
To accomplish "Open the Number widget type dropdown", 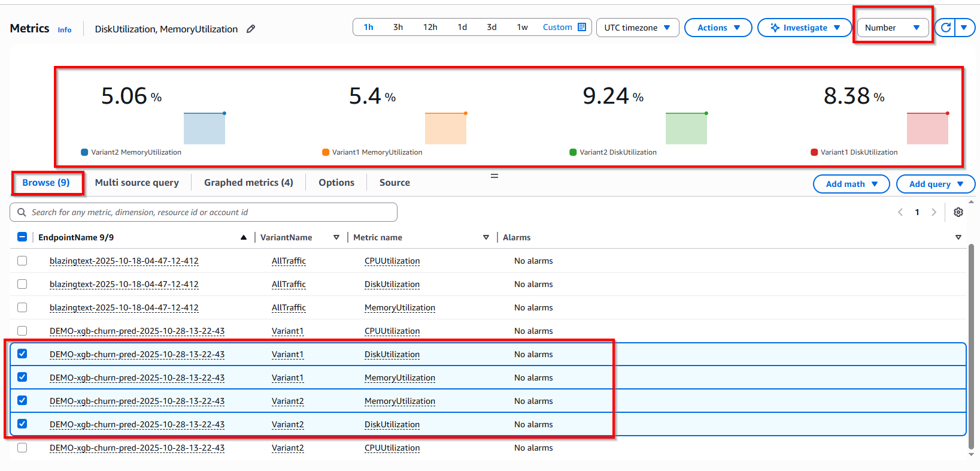I will [892, 28].
